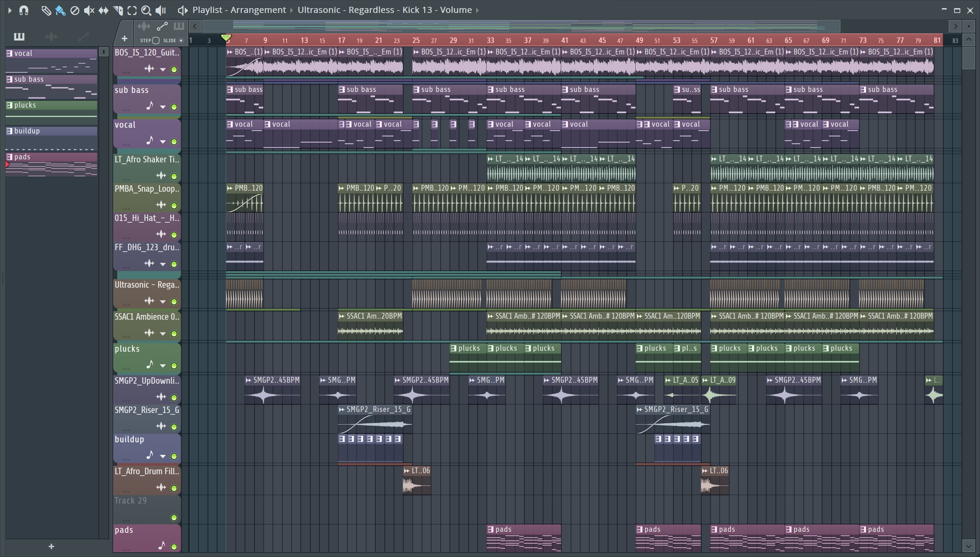980x557 pixels.
Task: Open the buildup track dropdown arrow
Action: (x=163, y=456)
